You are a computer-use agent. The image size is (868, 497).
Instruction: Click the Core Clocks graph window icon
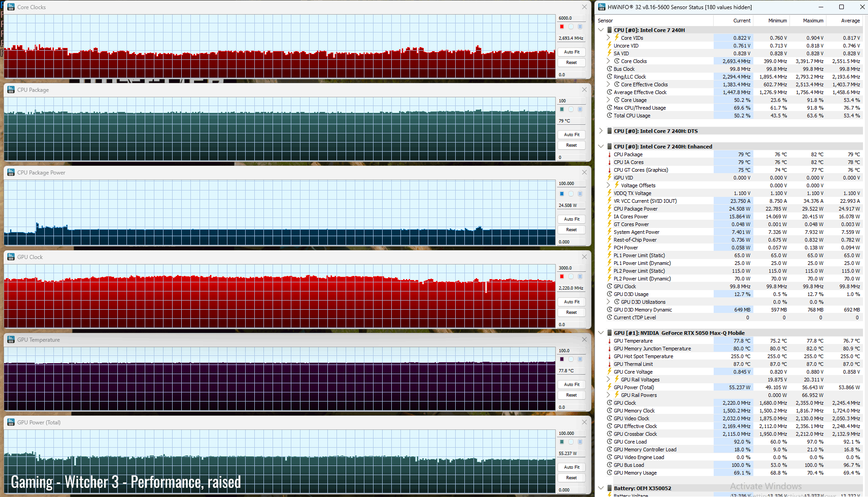tap(11, 7)
